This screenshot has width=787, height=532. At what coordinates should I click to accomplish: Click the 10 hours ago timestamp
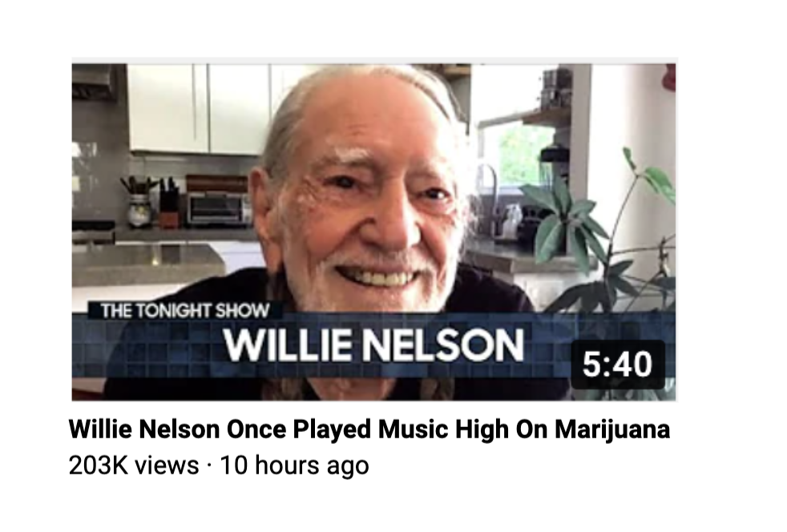pos(295,465)
